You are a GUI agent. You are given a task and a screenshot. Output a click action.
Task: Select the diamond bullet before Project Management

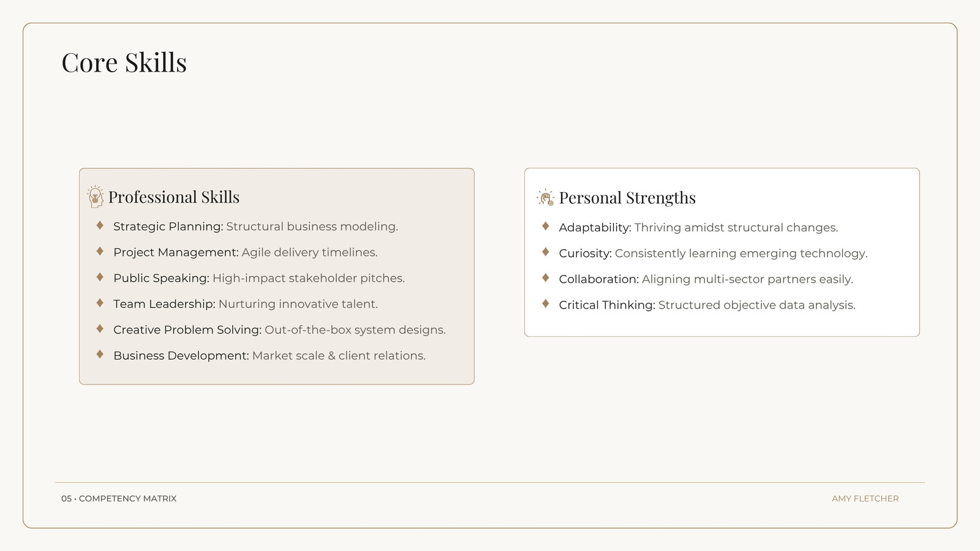(100, 252)
